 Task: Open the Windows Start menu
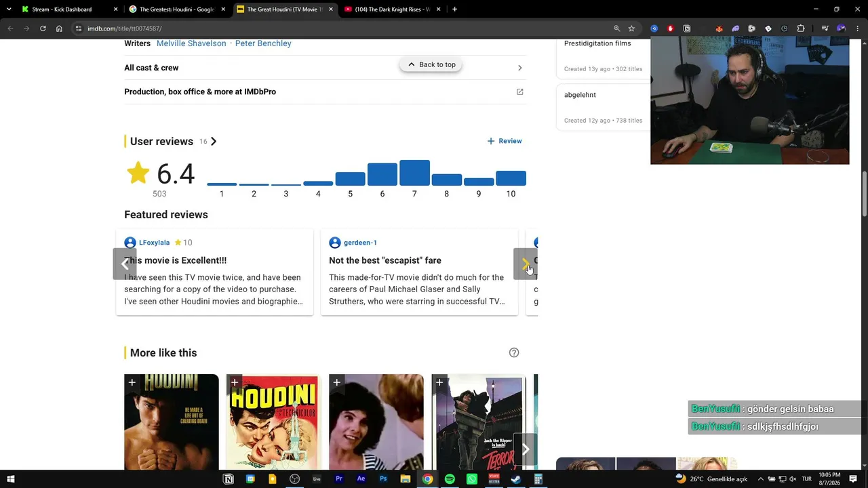[10, 479]
